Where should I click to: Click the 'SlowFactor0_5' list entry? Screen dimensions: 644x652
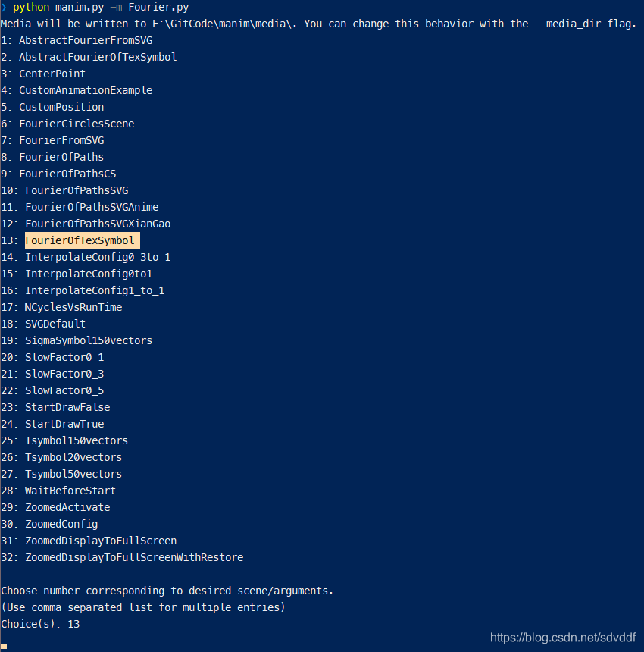click(64, 390)
